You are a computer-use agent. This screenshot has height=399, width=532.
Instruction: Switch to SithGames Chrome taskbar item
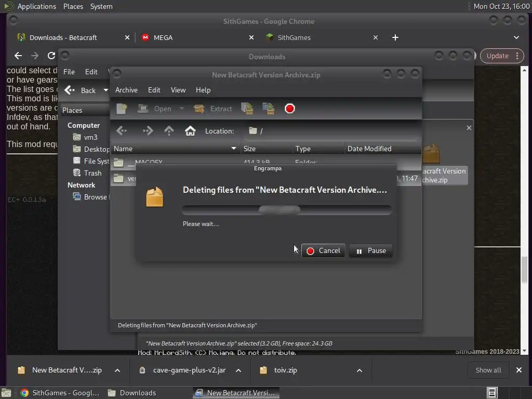(x=60, y=393)
